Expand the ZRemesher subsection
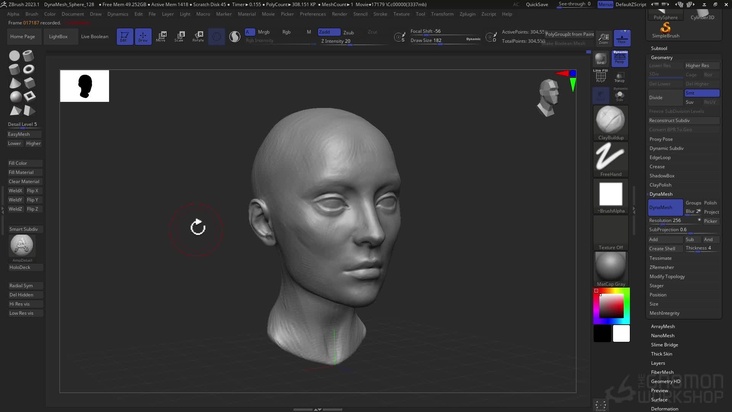The width and height of the screenshot is (732, 412). click(x=662, y=267)
